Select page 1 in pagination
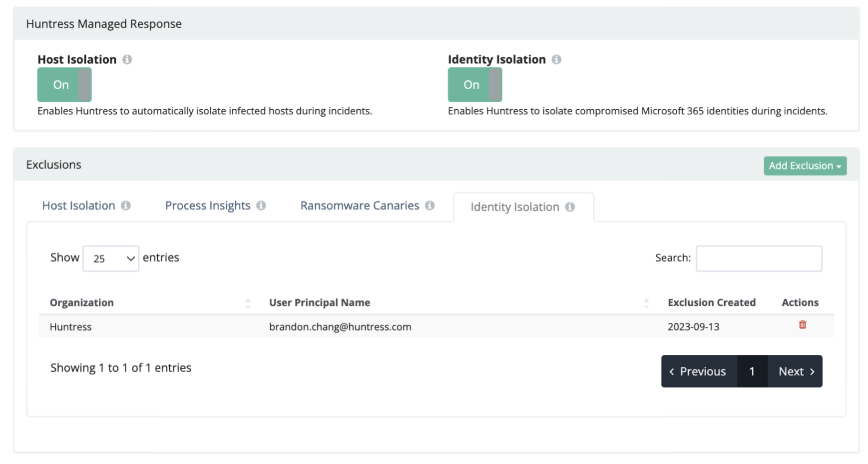868x464 pixels. pyautogui.click(x=752, y=371)
